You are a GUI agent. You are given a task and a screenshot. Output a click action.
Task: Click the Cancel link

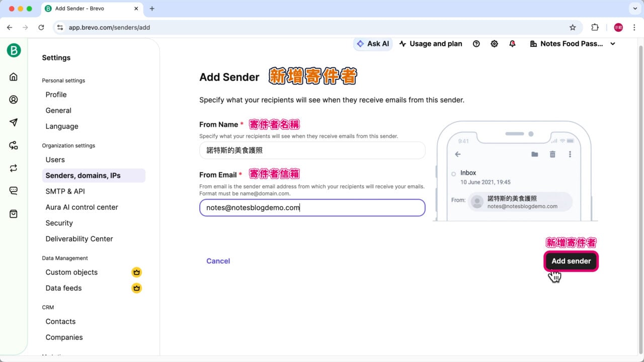tap(218, 261)
